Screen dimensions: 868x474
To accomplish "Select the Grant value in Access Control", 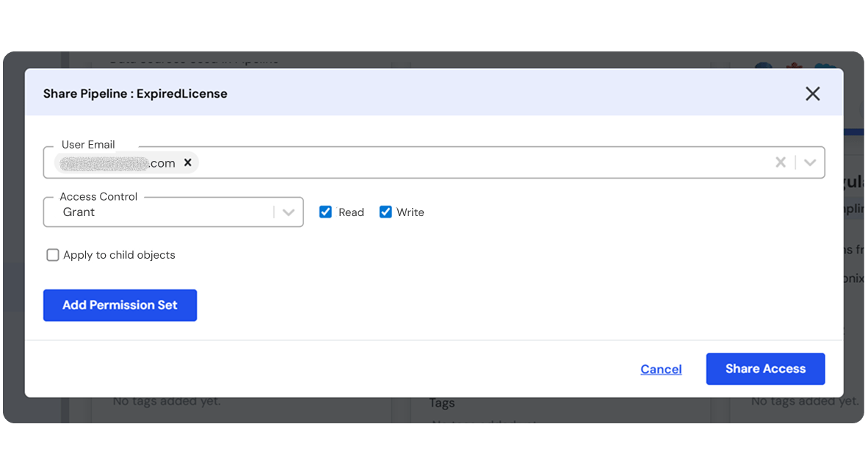I will click(x=79, y=212).
